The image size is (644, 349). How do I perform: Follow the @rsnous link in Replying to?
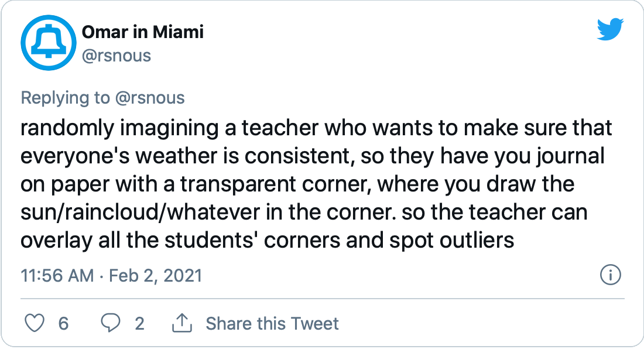(150, 98)
